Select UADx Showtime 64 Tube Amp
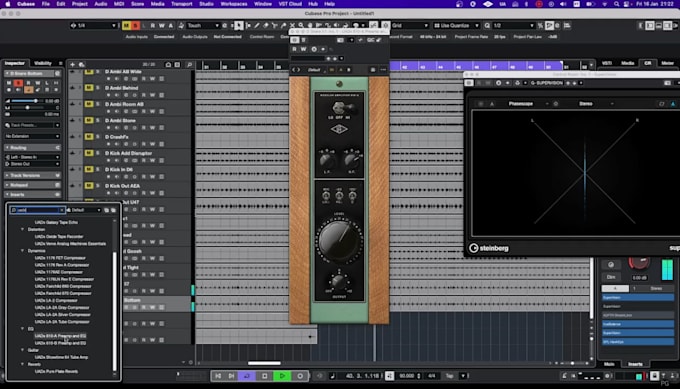This screenshot has width=680, height=389. (x=61, y=357)
